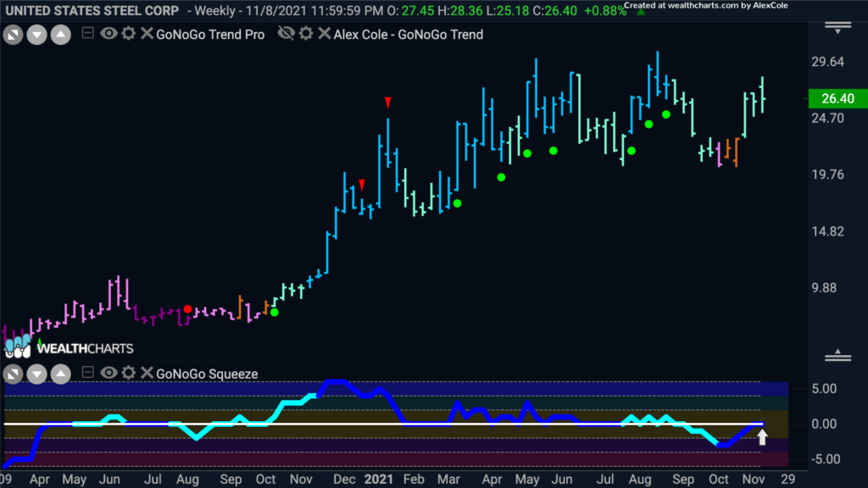Click the +0.88% change value

pyautogui.click(x=605, y=10)
